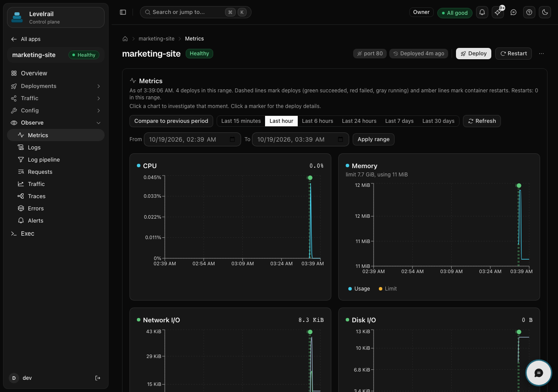Open the help question mark icon
This screenshot has width=558, height=392.
(529, 12)
